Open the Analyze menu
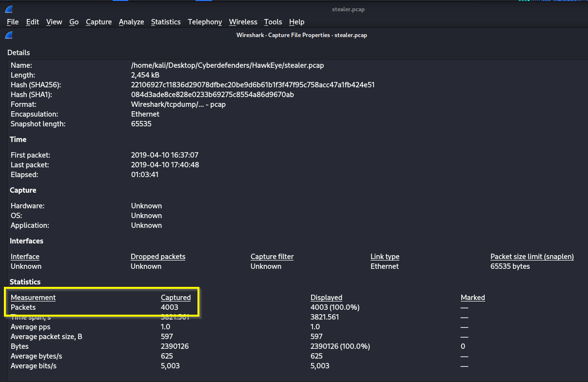 (x=131, y=22)
